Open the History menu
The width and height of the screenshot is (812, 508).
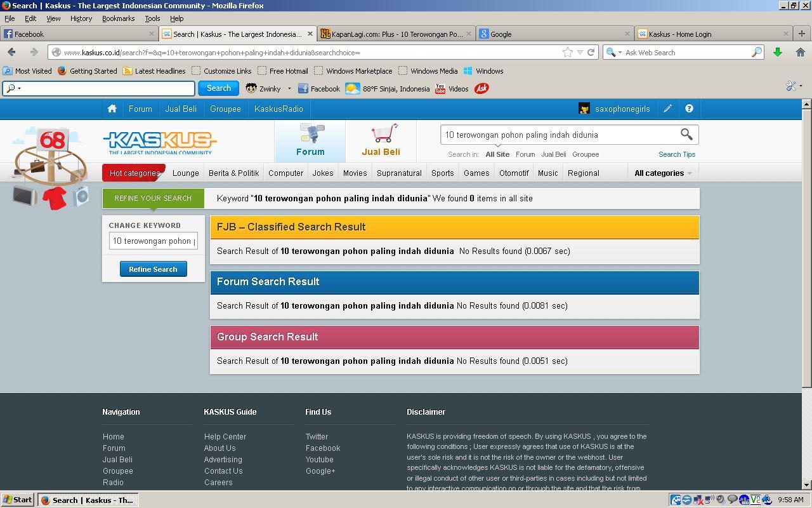(81, 18)
